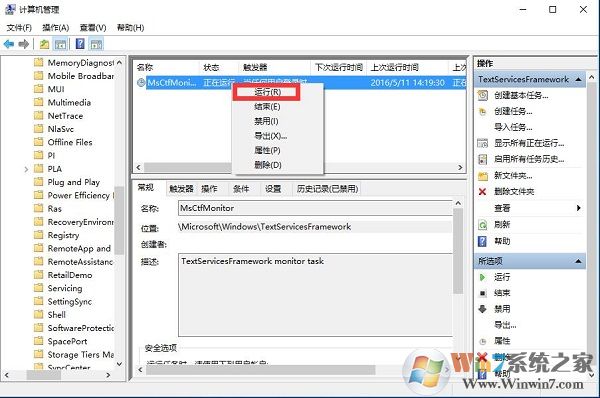Switch to the 条件 tab
Screen dimensions: 600x398
click(241, 189)
